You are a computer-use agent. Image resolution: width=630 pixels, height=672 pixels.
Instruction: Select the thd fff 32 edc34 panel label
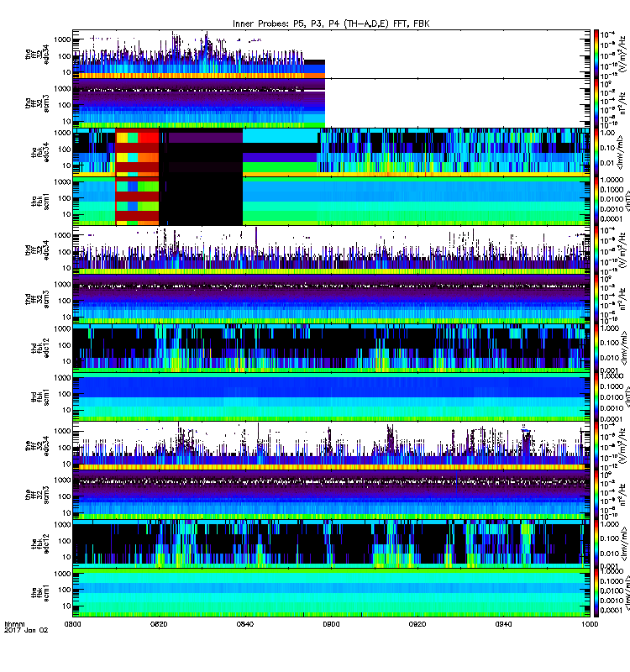click(x=37, y=250)
